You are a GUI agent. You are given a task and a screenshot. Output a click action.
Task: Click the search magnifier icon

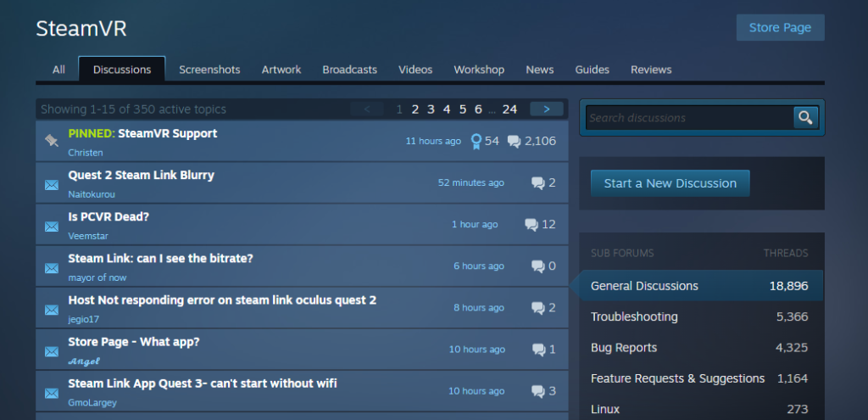coord(805,118)
